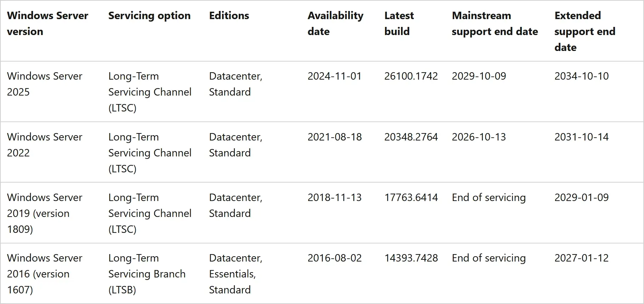Screen dimensions: 644x304
Task: Click Windows Server 2016 (version 1607) cell
Action: coord(45,274)
